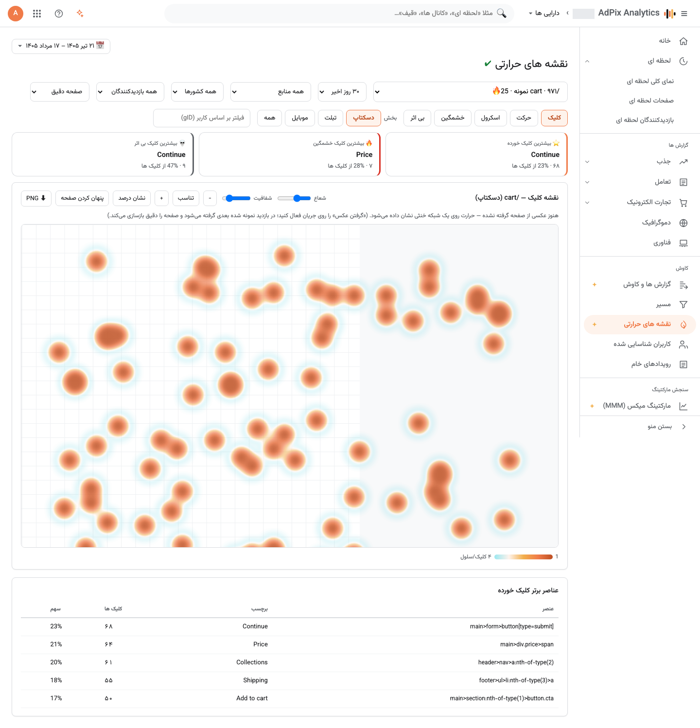Image resolution: width=700 pixels, height=728 pixels.
Task: Download heatmap as PNG
Action: point(36,198)
